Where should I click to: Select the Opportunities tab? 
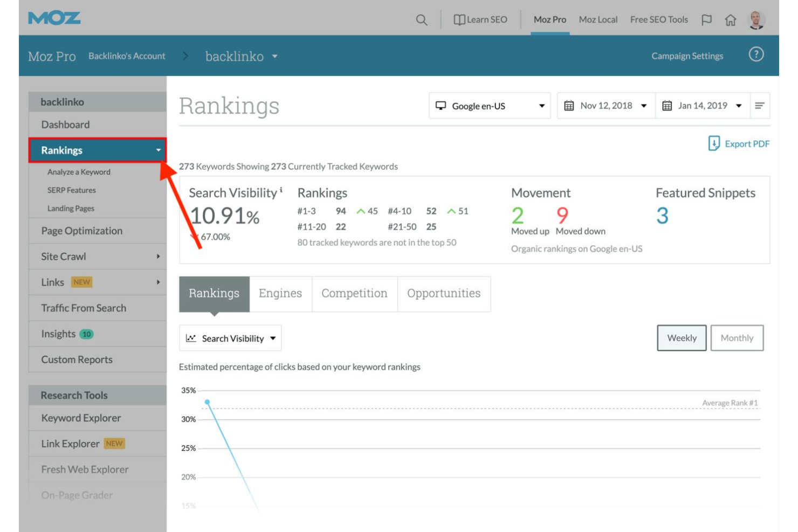tap(444, 294)
